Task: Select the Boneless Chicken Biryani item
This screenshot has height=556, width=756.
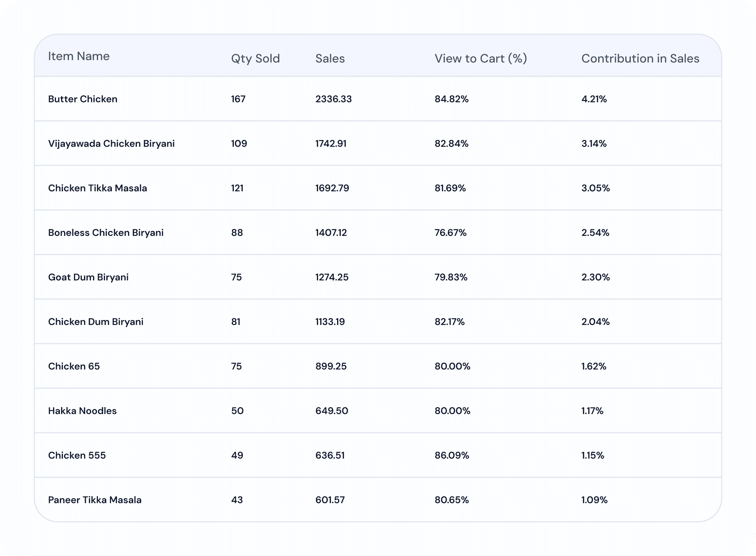Action: point(106,232)
